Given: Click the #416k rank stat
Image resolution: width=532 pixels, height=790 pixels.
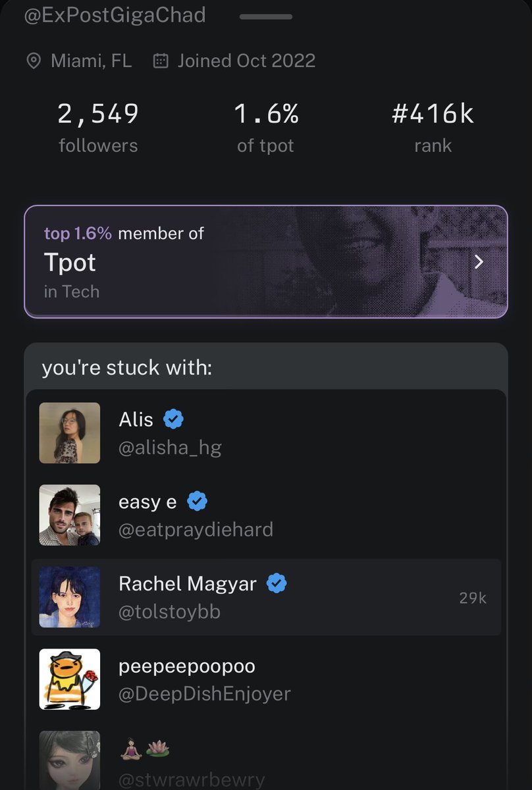Looking at the screenshot, I should click(x=433, y=128).
